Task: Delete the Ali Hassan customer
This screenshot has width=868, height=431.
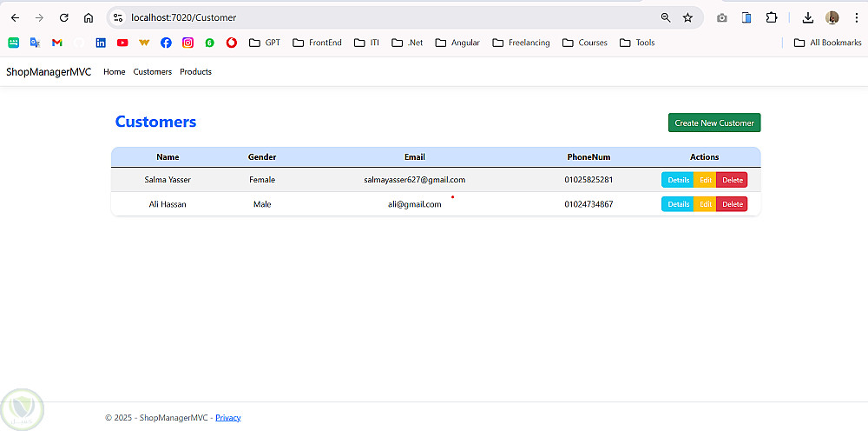Action: tap(732, 204)
